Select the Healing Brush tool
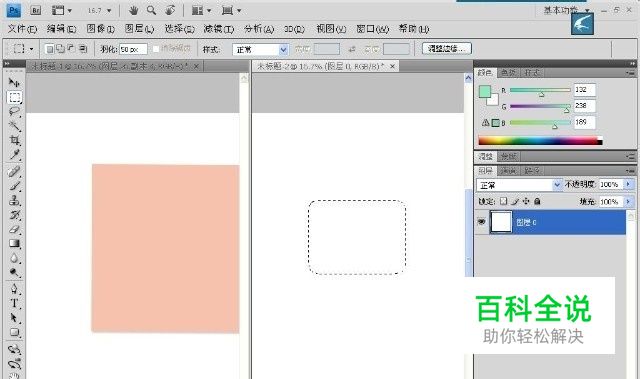The width and height of the screenshot is (640, 379). point(14,172)
